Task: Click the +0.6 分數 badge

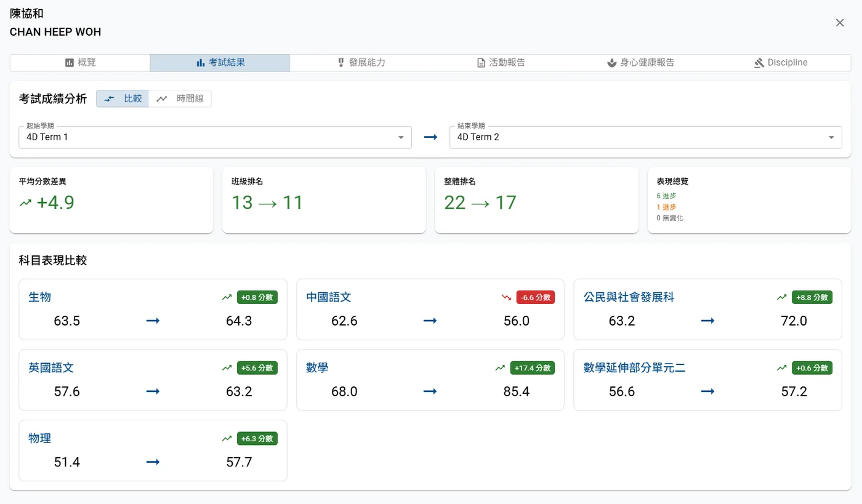Action: tap(812, 368)
